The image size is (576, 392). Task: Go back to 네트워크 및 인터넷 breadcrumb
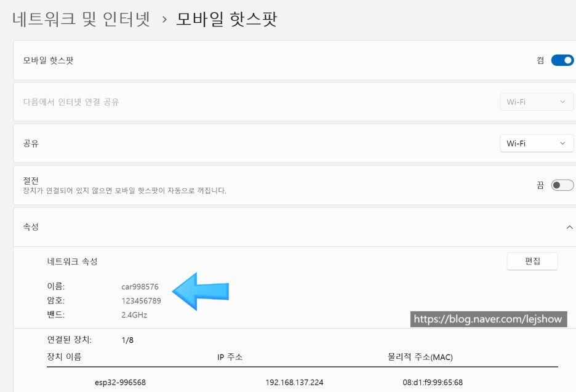point(81,18)
